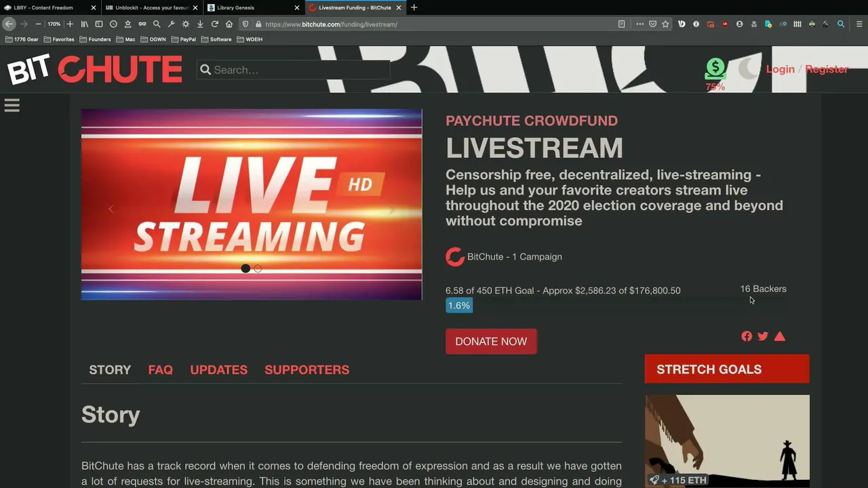The height and width of the screenshot is (488, 868).
Task: Open the Favorites bookmarks folder
Action: [59, 39]
